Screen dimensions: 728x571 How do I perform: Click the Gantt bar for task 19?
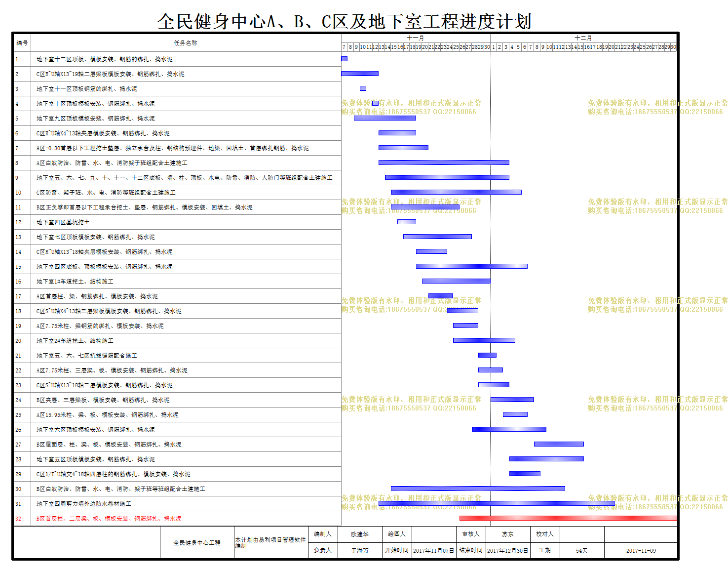pos(465,326)
